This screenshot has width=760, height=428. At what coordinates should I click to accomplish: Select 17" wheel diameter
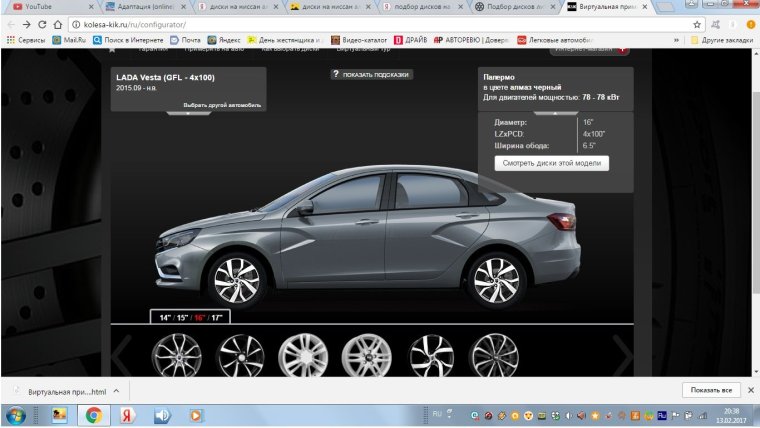(217, 317)
